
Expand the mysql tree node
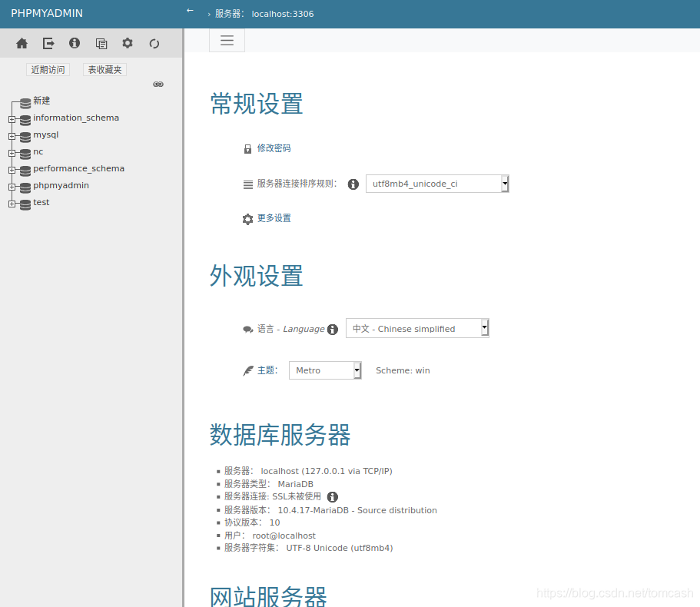pyautogui.click(x=12, y=136)
